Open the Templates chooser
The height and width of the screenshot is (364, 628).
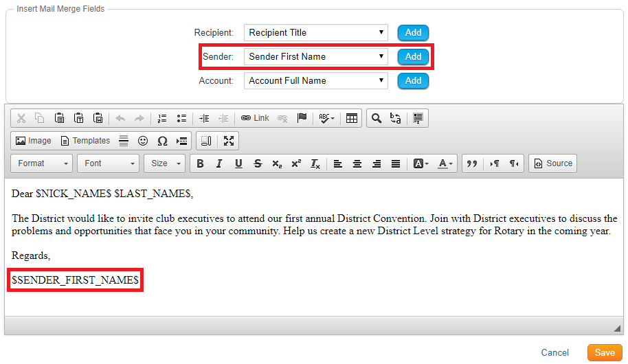click(x=85, y=141)
